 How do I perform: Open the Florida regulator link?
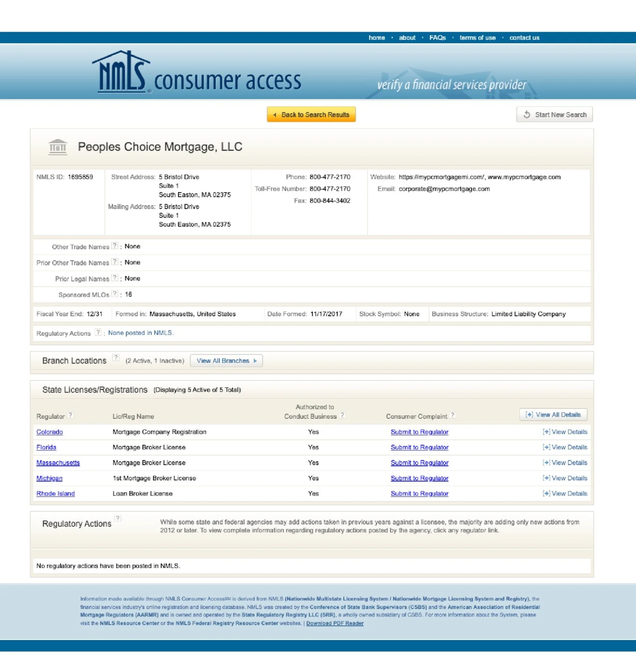tap(46, 447)
